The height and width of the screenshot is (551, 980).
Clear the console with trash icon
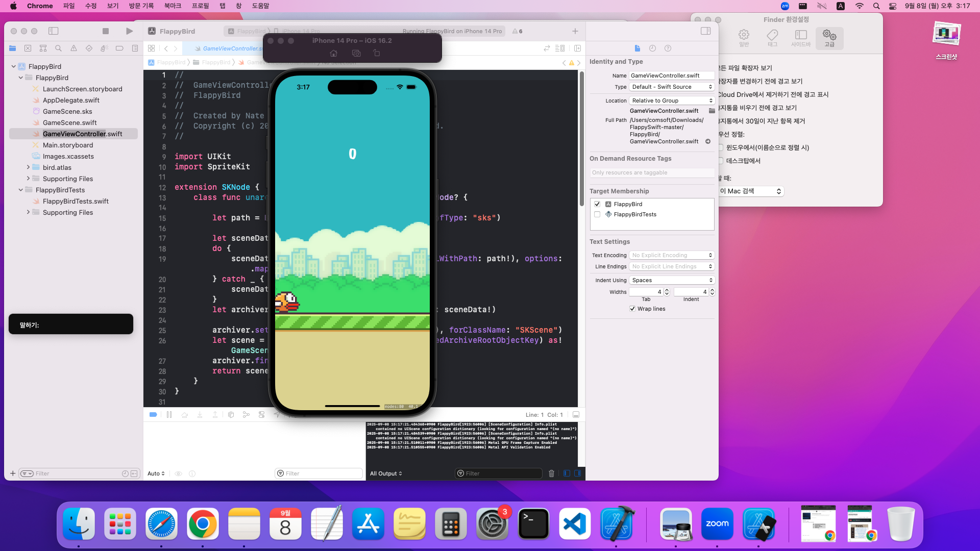[x=551, y=473]
